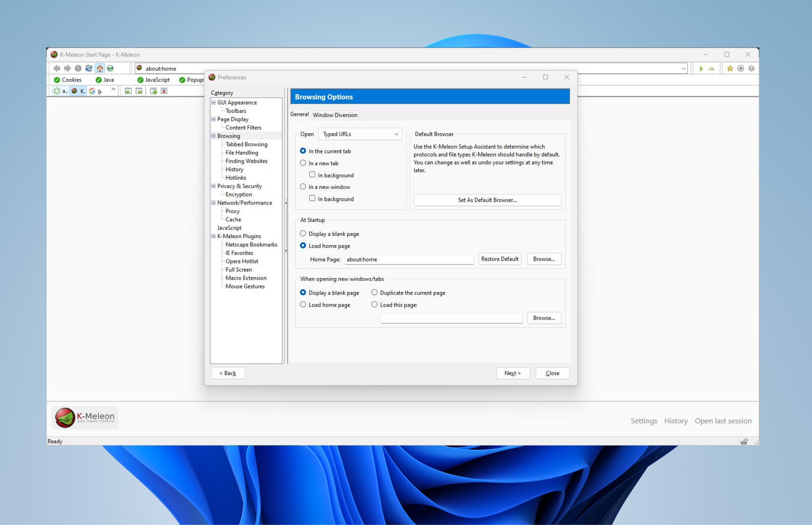Collapse the Privacy & Security tree node
This screenshot has height=525, width=812.
[x=213, y=186]
